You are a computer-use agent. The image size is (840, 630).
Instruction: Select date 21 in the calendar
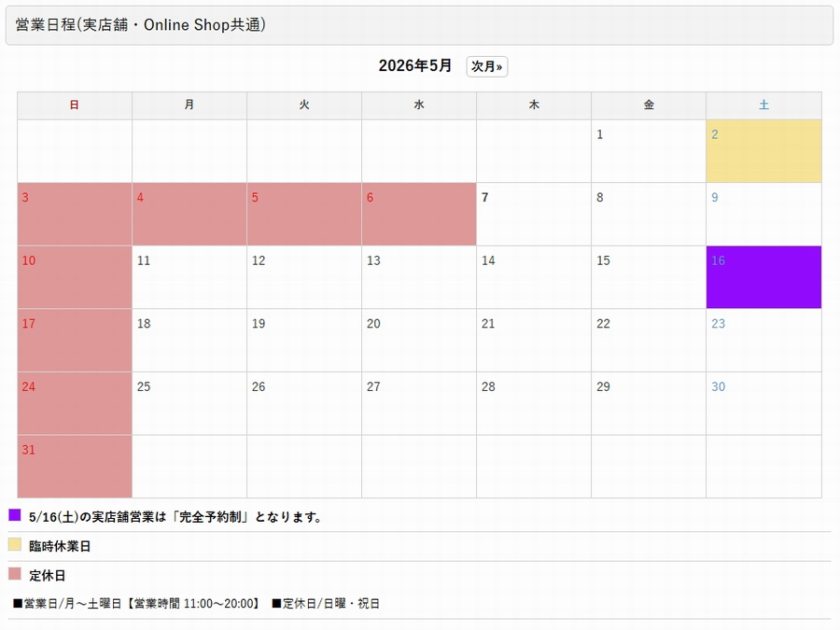534,340
